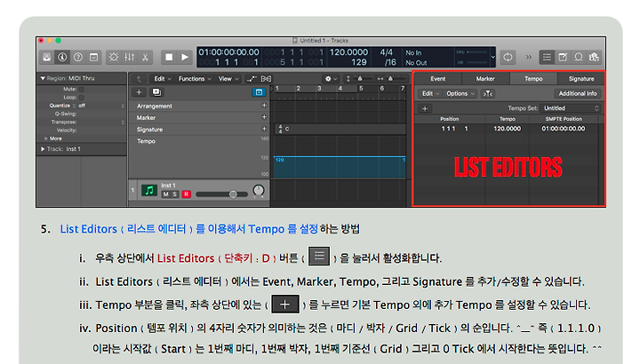640x364 pixels.
Task: Toggle the Inspector (i) button
Action: pyautogui.click(x=62, y=57)
